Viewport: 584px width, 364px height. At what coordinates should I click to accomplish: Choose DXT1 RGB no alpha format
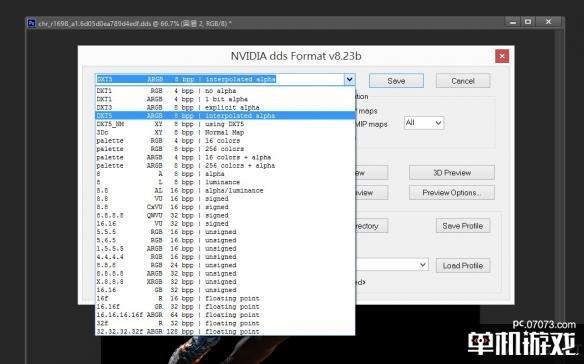click(x=225, y=91)
